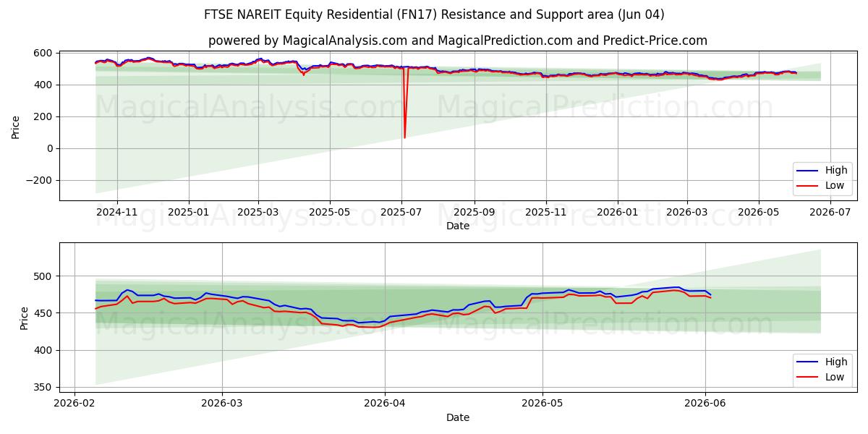The width and height of the screenshot is (868, 434).
Task: Click the 'Price' y-axis label of the bottom chart
Action: 24,318
